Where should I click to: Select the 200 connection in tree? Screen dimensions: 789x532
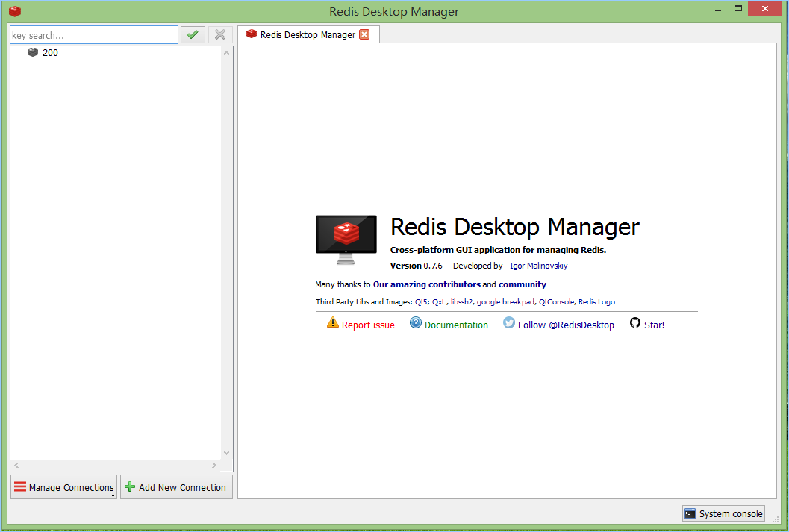[x=50, y=53]
